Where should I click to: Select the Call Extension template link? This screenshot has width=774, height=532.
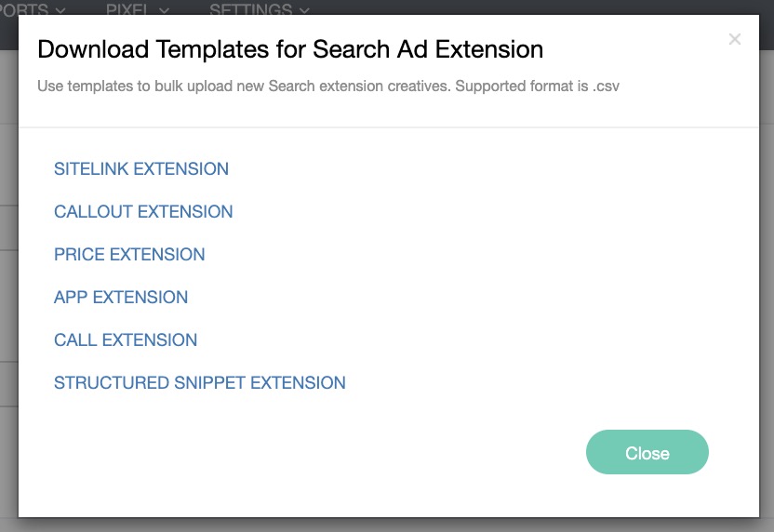126,340
